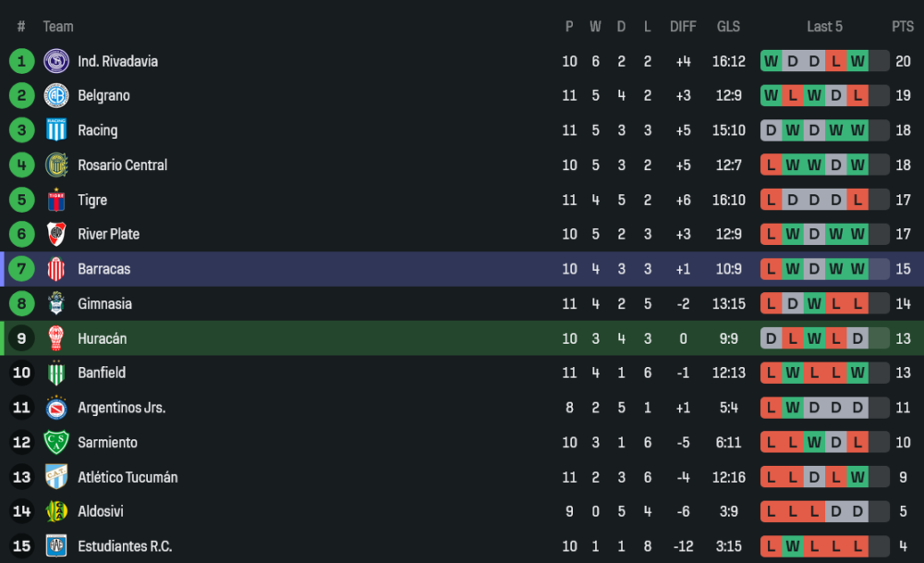Click the Huracán balloon crest
The height and width of the screenshot is (563, 924).
(56, 338)
